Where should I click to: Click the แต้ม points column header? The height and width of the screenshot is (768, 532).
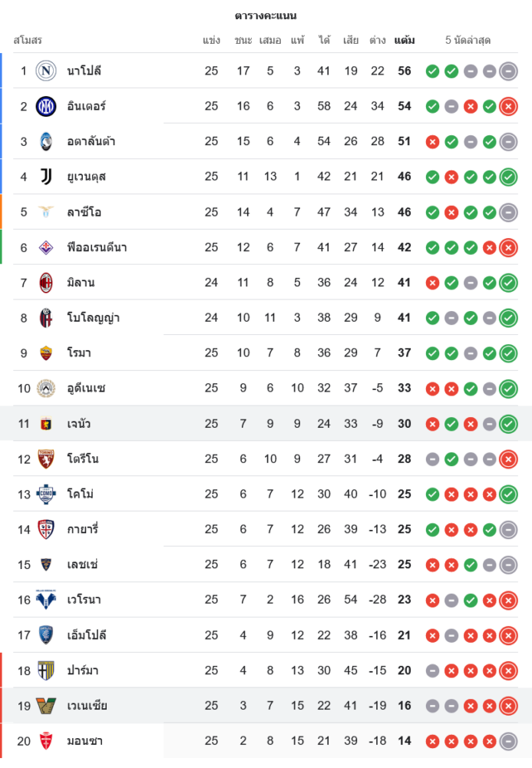point(405,40)
